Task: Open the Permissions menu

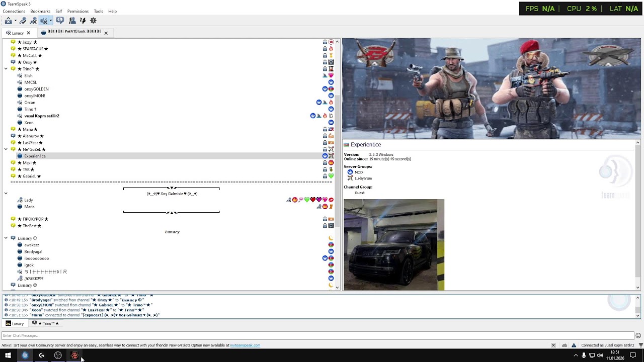Action: click(x=78, y=11)
